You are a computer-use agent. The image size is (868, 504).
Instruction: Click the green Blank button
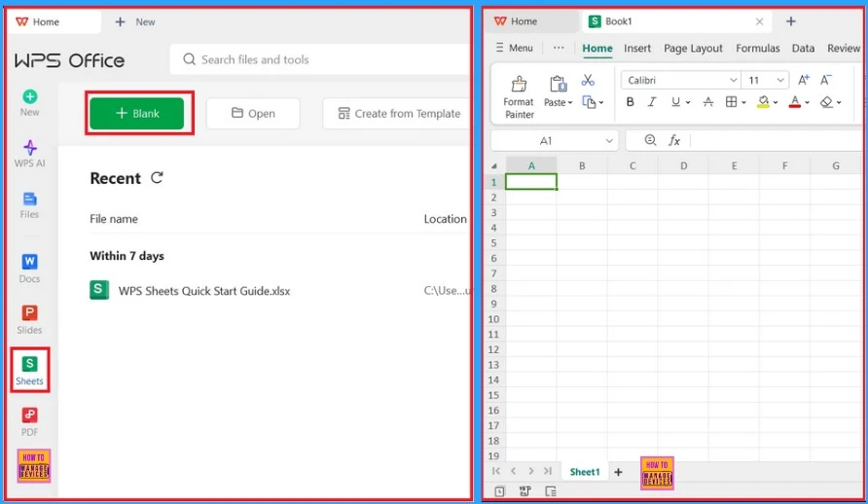pyautogui.click(x=137, y=114)
